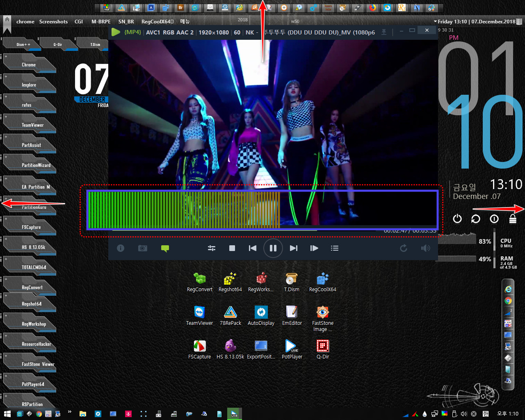Expand the date dropdown arrow in top bar
The width and height of the screenshot is (525, 420).
pos(435,22)
